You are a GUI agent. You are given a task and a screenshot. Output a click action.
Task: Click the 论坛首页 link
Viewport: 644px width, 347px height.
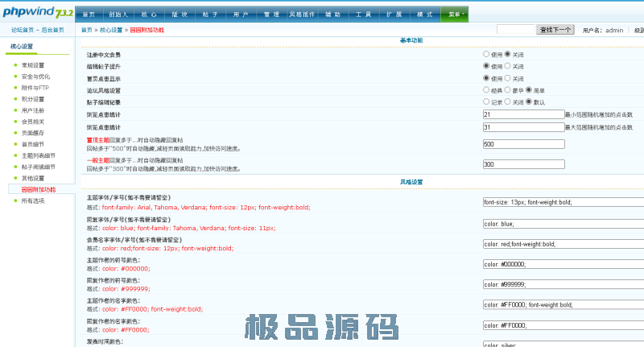19,30
